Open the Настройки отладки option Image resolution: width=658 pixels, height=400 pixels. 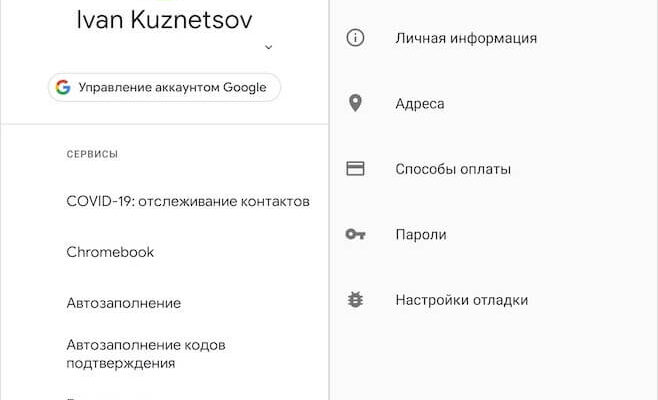point(461,299)
